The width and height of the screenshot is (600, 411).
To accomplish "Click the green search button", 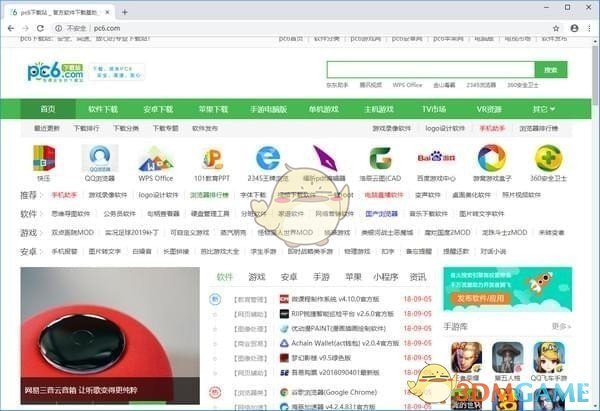I will point(551,70).
